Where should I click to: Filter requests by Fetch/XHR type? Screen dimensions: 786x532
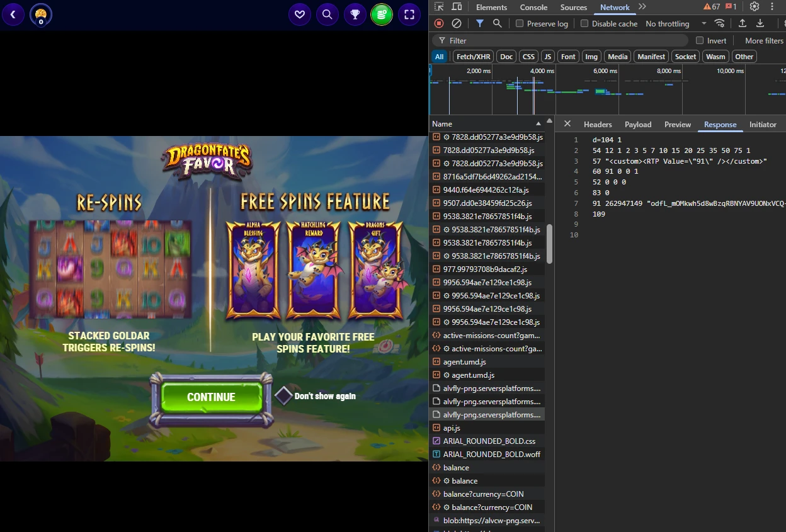tap(473, 57)
